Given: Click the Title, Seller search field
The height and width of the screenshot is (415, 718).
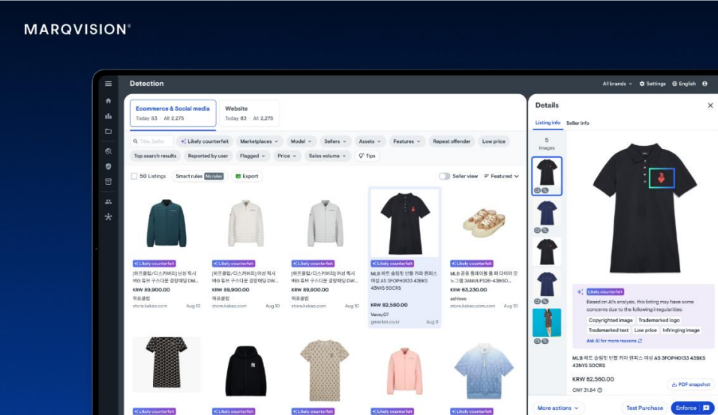Looking at the screenshot, I should pos(152,142).
